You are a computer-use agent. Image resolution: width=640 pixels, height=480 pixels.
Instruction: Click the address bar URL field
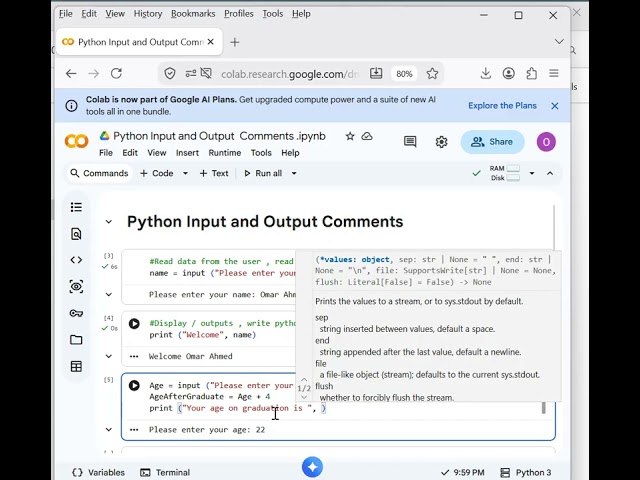coord(289,74)
